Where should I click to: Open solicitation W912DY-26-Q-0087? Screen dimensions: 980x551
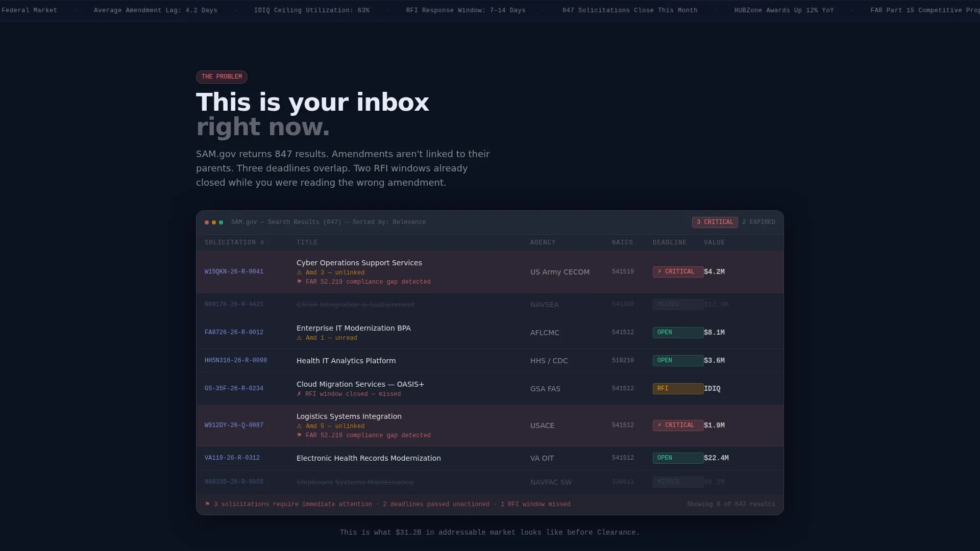coord(234,425)
